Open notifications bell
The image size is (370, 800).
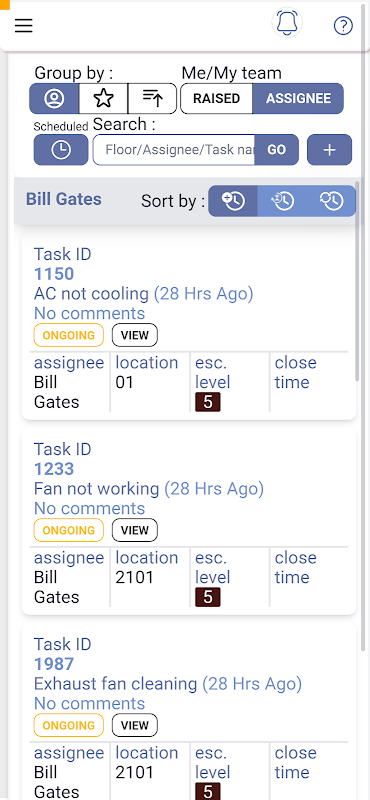[287, 23]
